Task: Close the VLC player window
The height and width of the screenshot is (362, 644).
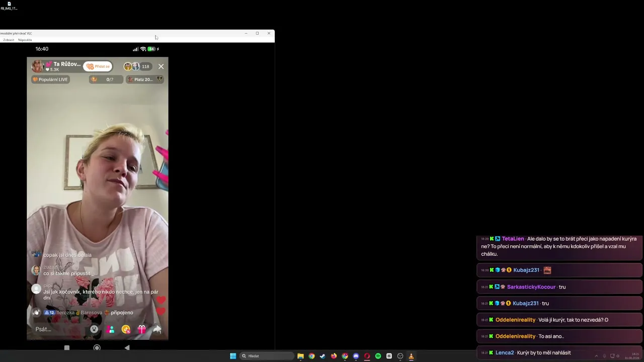Action: pyautogui.click(x=269, y=33)
